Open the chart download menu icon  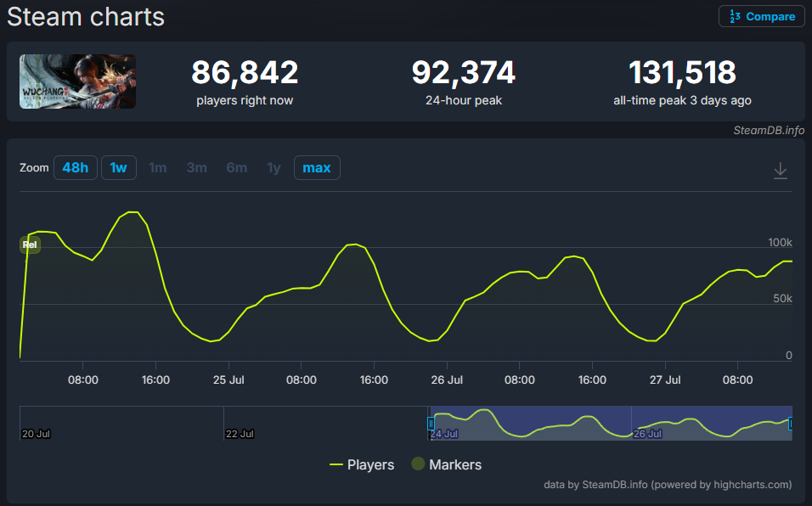780,170
